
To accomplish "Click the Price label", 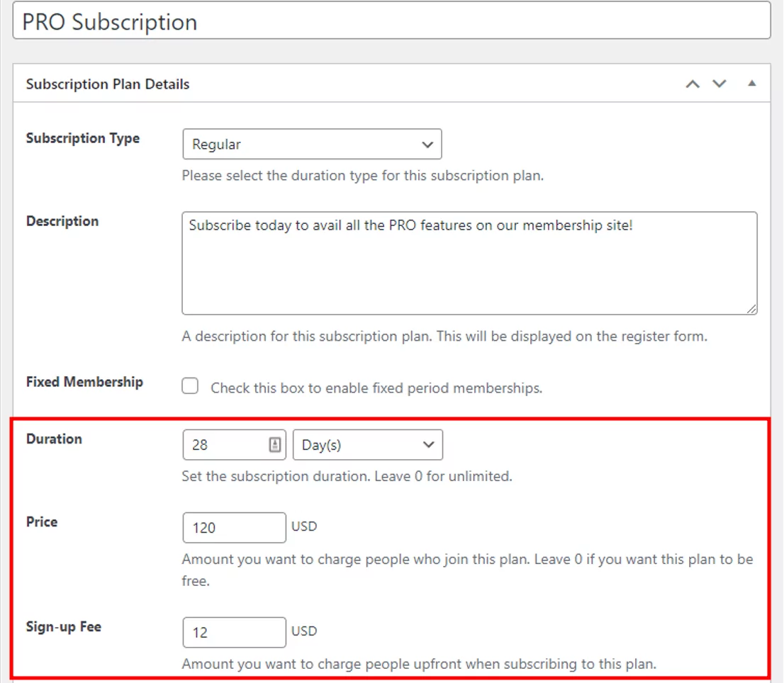I will (x=42, y=521).
